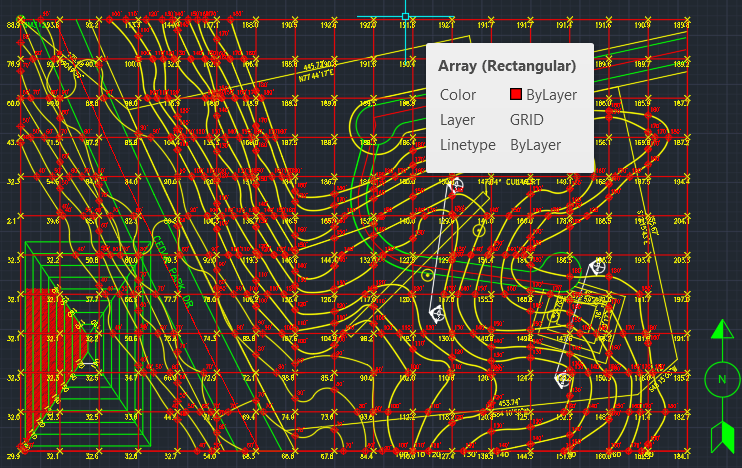Viewport: 742px width, 468px height.
Task: Click the yellow circle symbol near 141.0
Action: click(479, 230)
